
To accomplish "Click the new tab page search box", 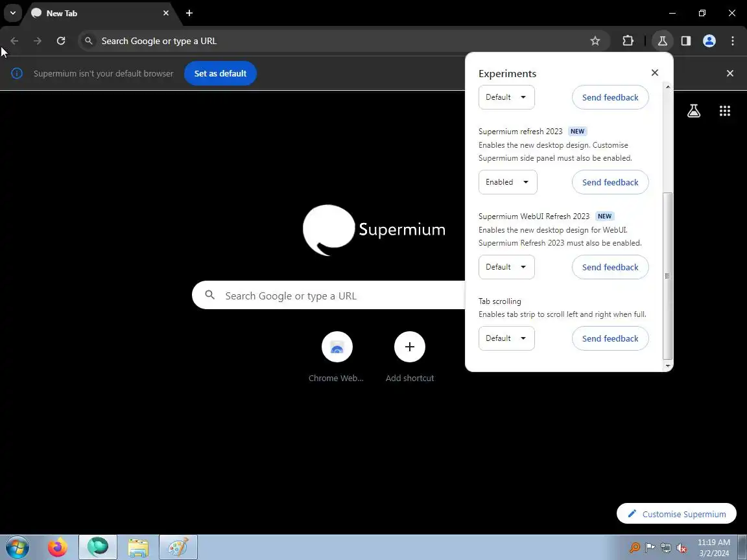I will point(329,296).
